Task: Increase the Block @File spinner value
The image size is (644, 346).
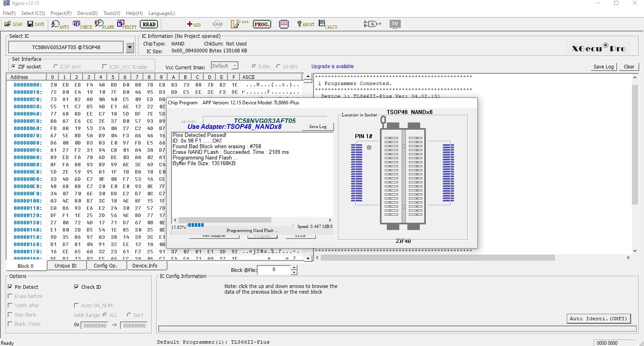Action: (294, 267)
